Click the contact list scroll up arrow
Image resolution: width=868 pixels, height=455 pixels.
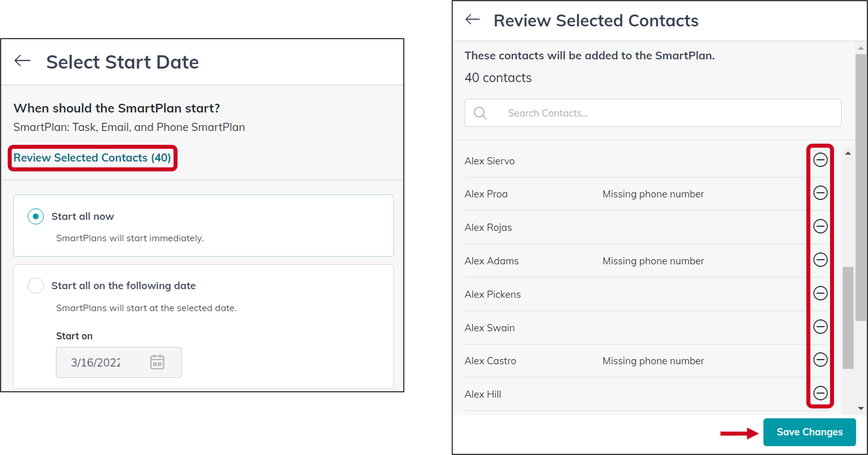click(848, 153)
